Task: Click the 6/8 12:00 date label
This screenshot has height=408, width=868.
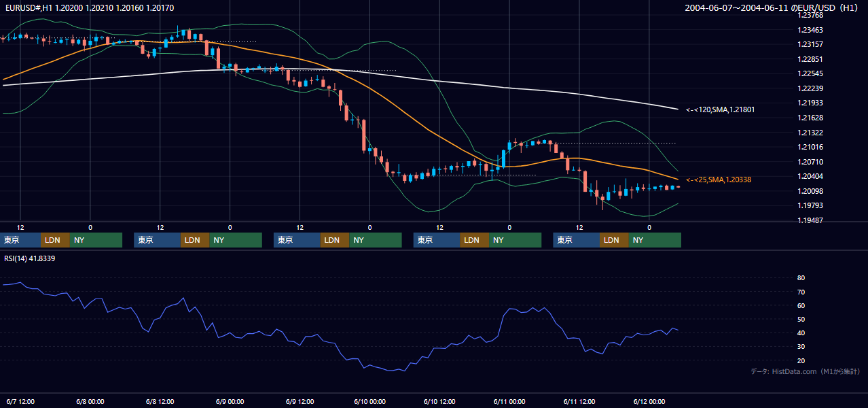Action: coord(160,401)
